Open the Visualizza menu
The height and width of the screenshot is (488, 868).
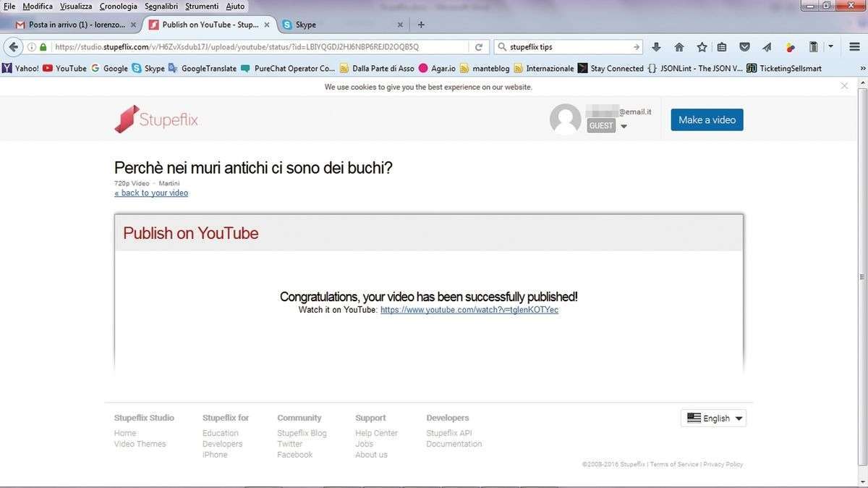click(76, 6)
